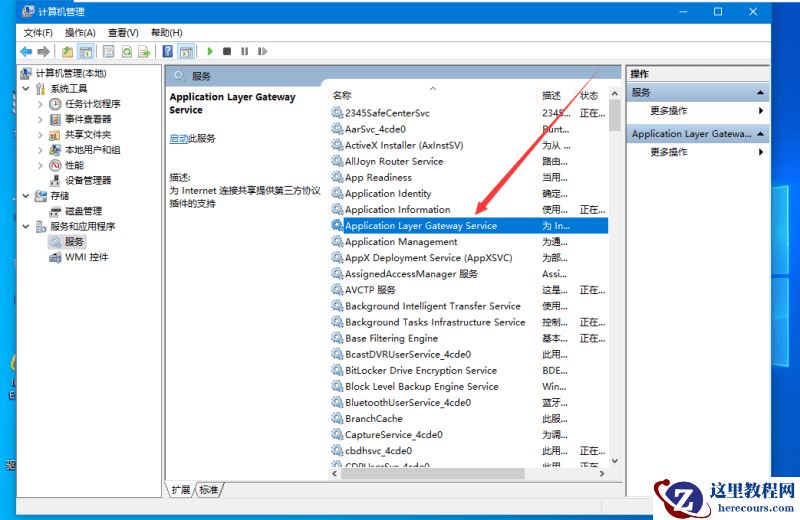Start the service with the green play icon

coord(210,52)
